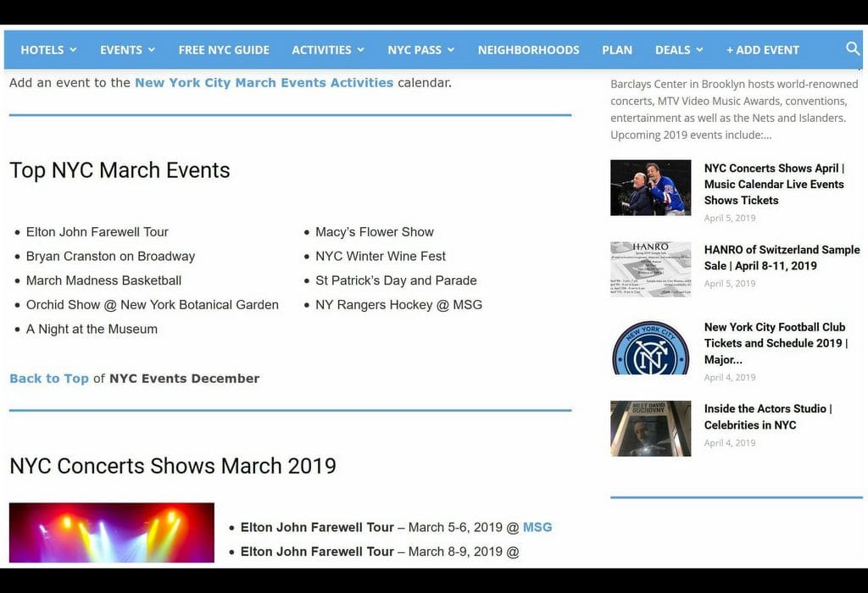The height and width of the screenshot is (593, 868).
Task: Click the + Add Event link
Action: pos(763,50)
